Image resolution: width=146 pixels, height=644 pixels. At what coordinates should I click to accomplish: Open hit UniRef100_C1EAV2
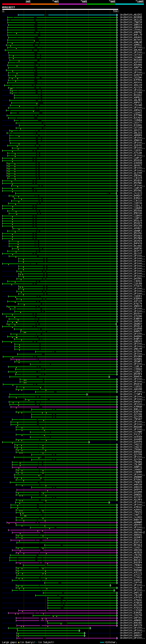click(131, 113)
